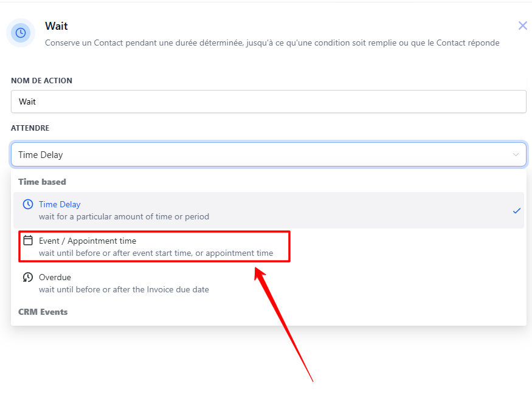
Task: Click the Time based group heading
Action: pyautogui.click(x=42, y=182)
